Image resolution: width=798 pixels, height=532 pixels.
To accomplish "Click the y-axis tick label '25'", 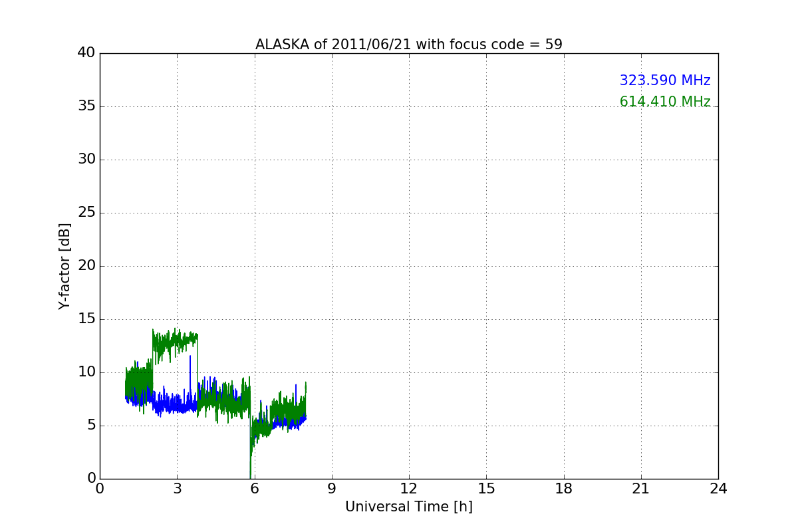I will [86, 213].
